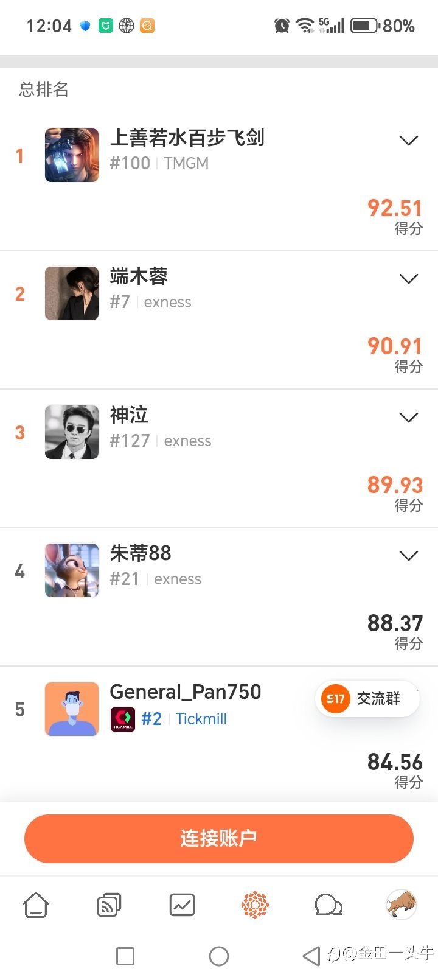Tap the Android back navigation button
This screenshot has height=980, width=438.
311,956
